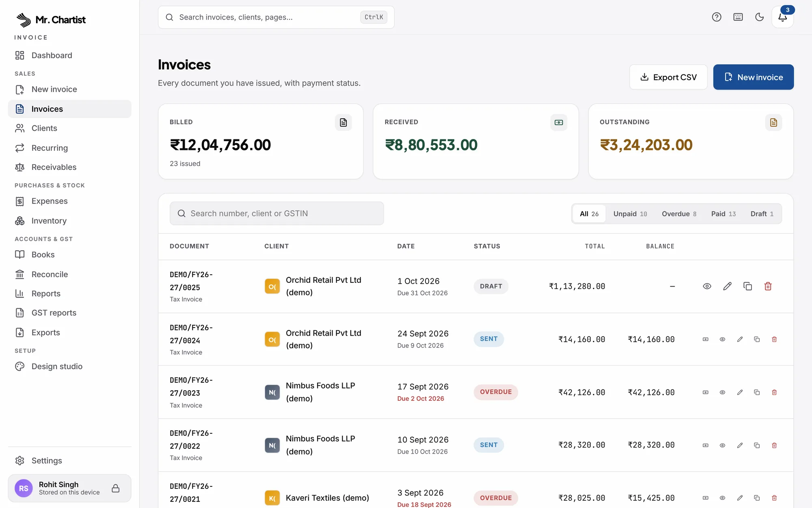Record payment for invoice 0024
Screen dimensions: 812x508
tap(706, 339)
